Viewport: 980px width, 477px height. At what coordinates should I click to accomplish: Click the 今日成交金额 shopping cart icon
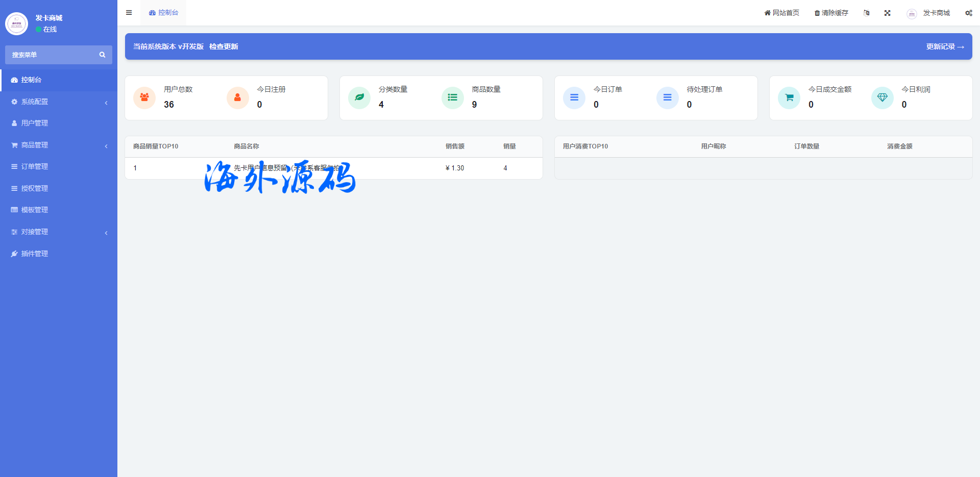point(789,97)
